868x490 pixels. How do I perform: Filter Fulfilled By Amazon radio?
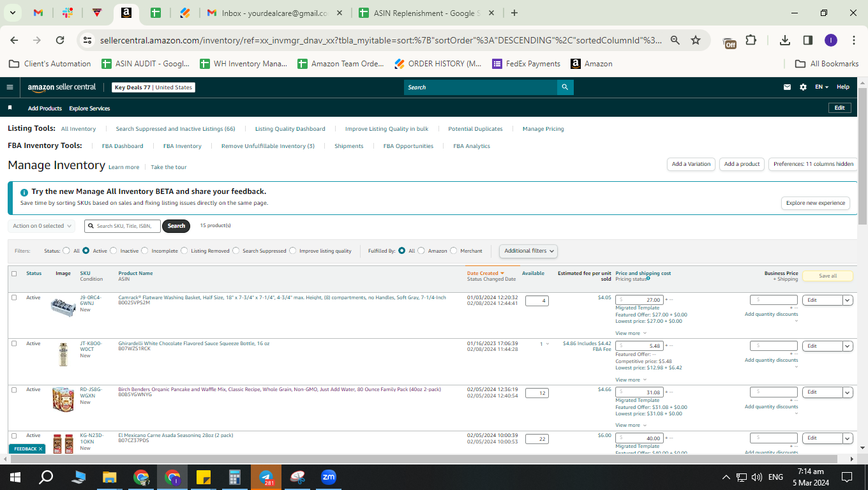tap(421, 251)
